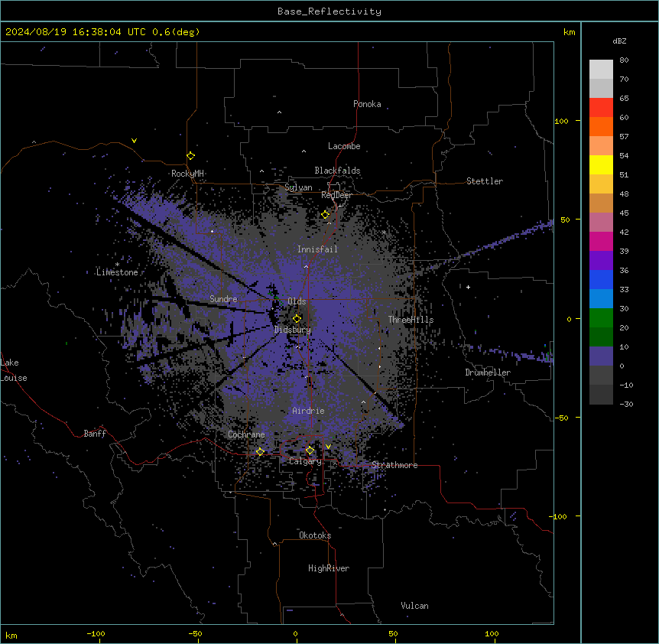Viewport: 659px width, 644px height.
Task: Click the Sylvan label
Action: pyautogui.click(x=298, y=187)
